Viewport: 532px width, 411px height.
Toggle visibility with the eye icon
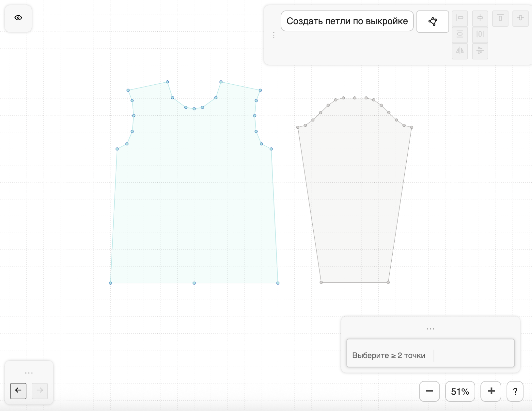click(x=18, y=18)
